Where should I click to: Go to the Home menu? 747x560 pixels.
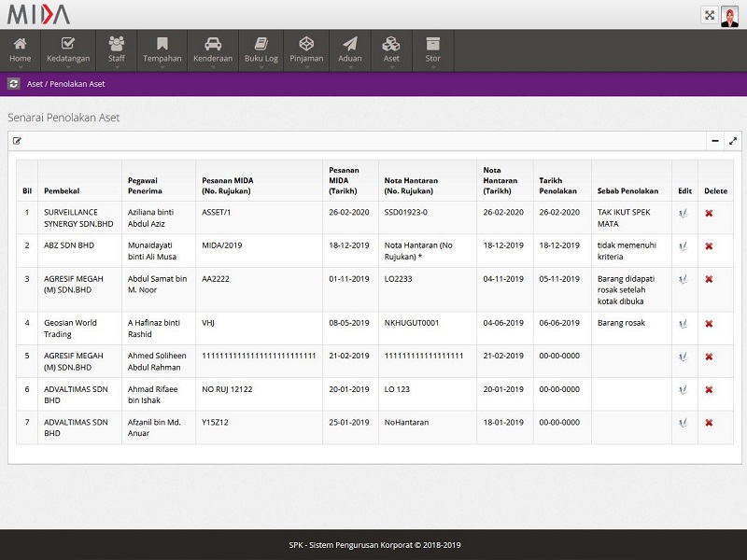20,50
